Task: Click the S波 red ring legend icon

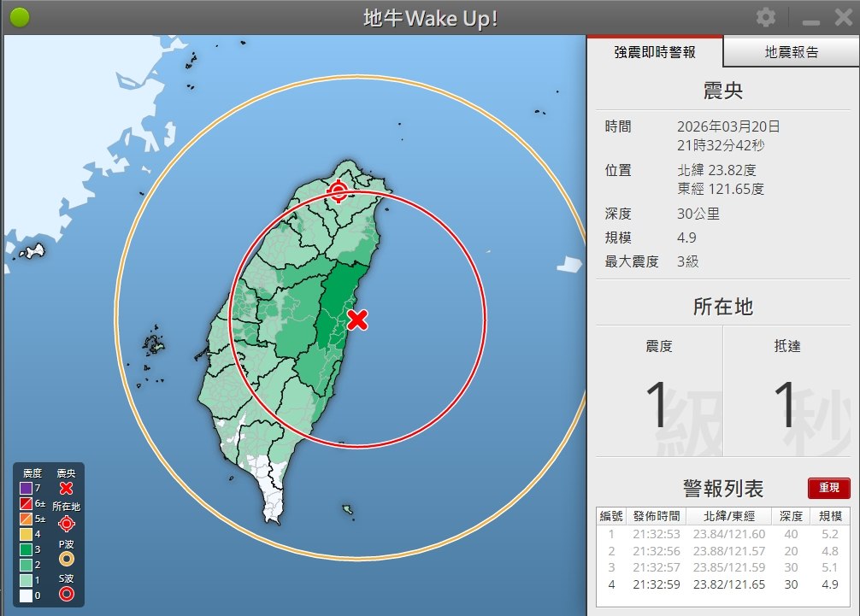Action: pos(67,594)
